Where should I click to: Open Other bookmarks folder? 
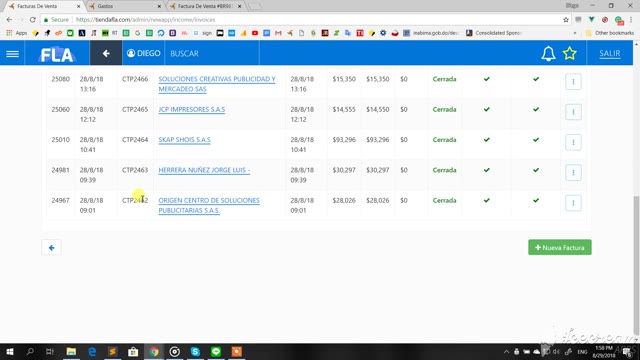(x=609, y=33)
